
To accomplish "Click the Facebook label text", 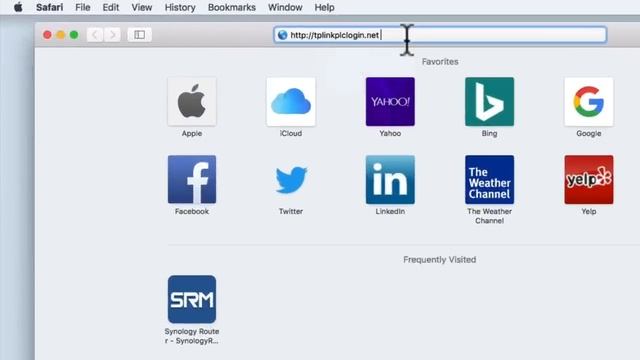I will point(192,211).
